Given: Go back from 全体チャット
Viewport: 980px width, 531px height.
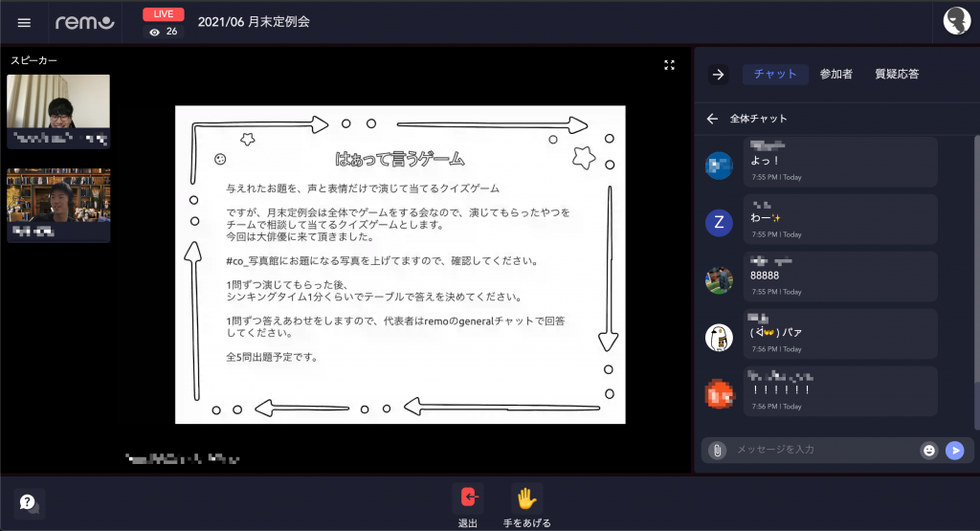Looking at the screenshot, I should 712,119.
